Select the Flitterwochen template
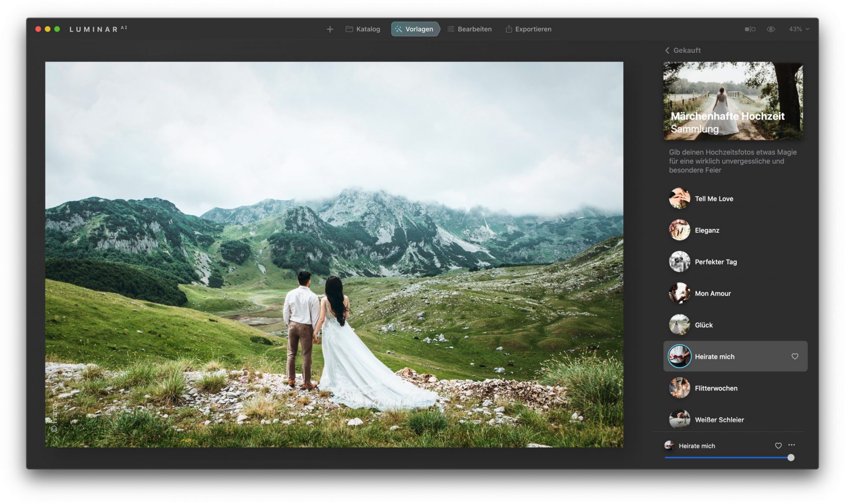845x504 pixels. tap(716, 388)
